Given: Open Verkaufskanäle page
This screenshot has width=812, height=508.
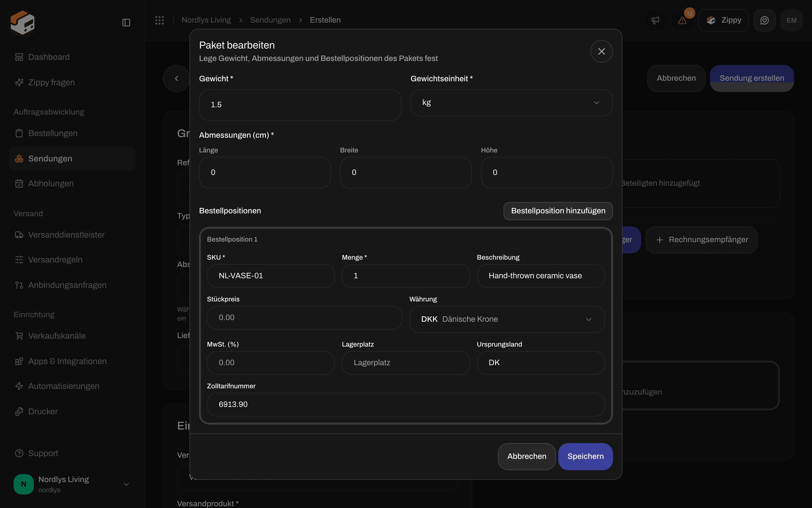Looking at the screenshot, I should coord(72,336).
